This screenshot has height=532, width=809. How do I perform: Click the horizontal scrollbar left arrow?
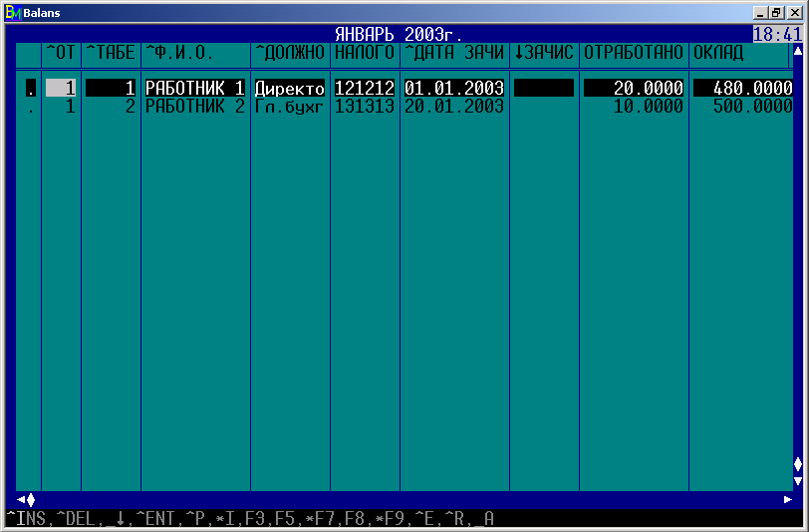point(21,499)
